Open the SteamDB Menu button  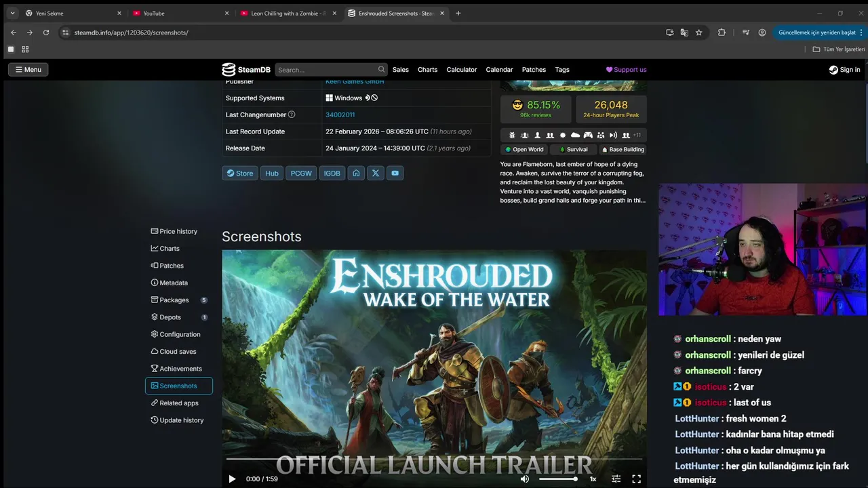(28, 69)
